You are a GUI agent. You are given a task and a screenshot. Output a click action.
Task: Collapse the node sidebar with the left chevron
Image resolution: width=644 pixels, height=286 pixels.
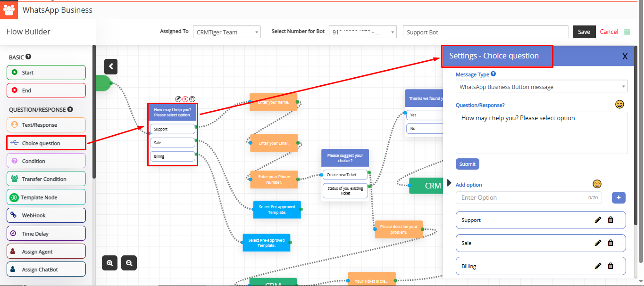pos(110,67)
